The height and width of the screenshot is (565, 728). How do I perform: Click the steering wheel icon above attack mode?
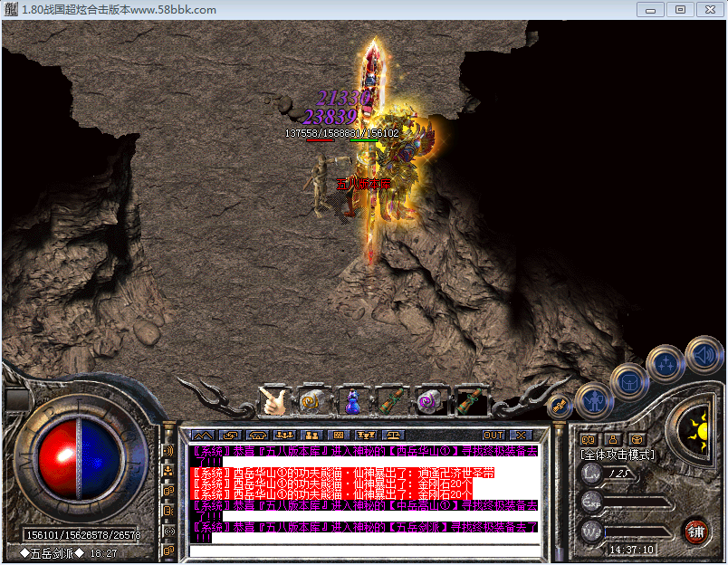pyautogui.click(x=637, y=439)
